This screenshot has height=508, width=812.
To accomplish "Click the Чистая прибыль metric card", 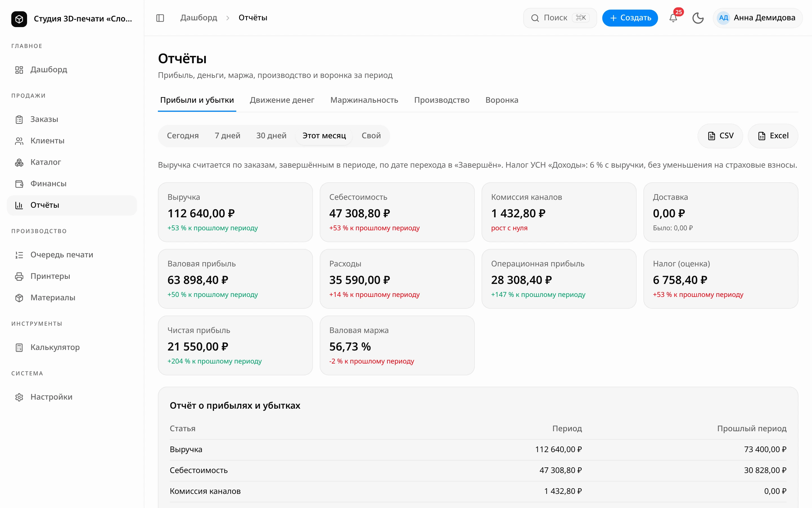I will (x=235, y=345).
